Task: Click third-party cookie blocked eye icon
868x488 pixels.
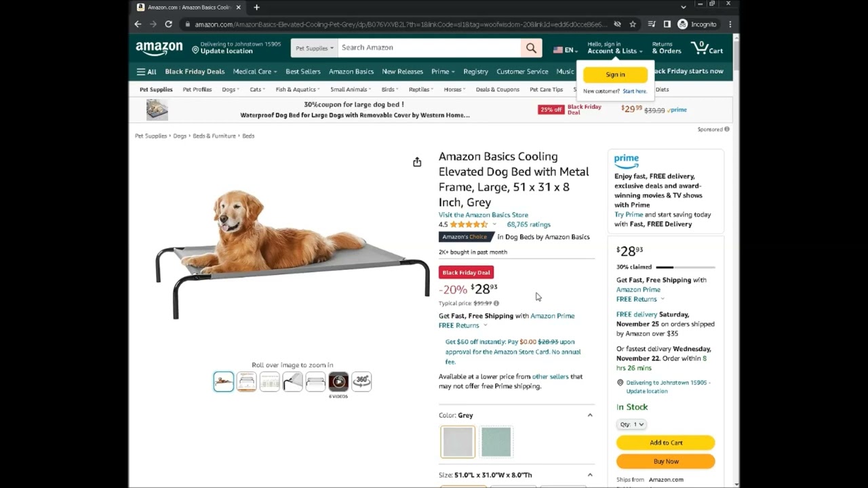Action: 617,24
